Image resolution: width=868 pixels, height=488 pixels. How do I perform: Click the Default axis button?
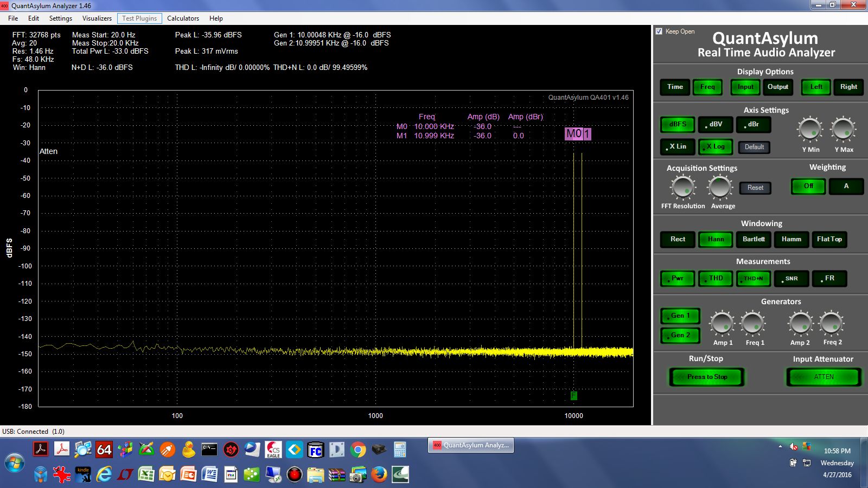(x=754, y=147)
